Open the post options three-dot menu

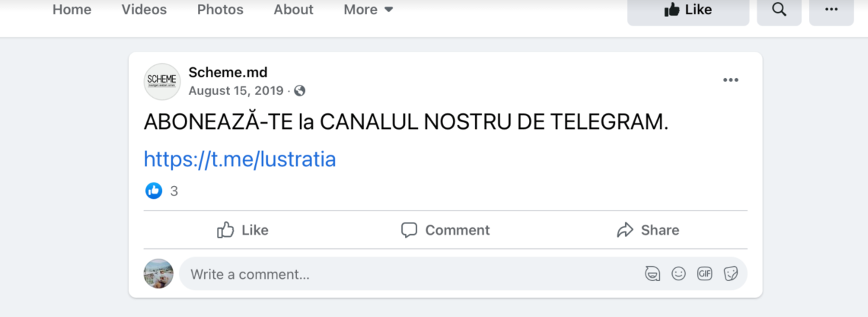(x=730, y=80)
